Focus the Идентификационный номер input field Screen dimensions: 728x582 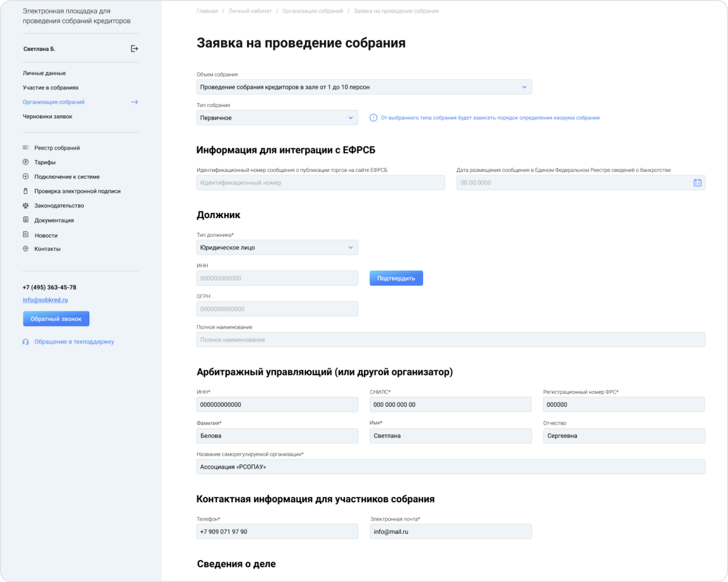click(320, 183)
